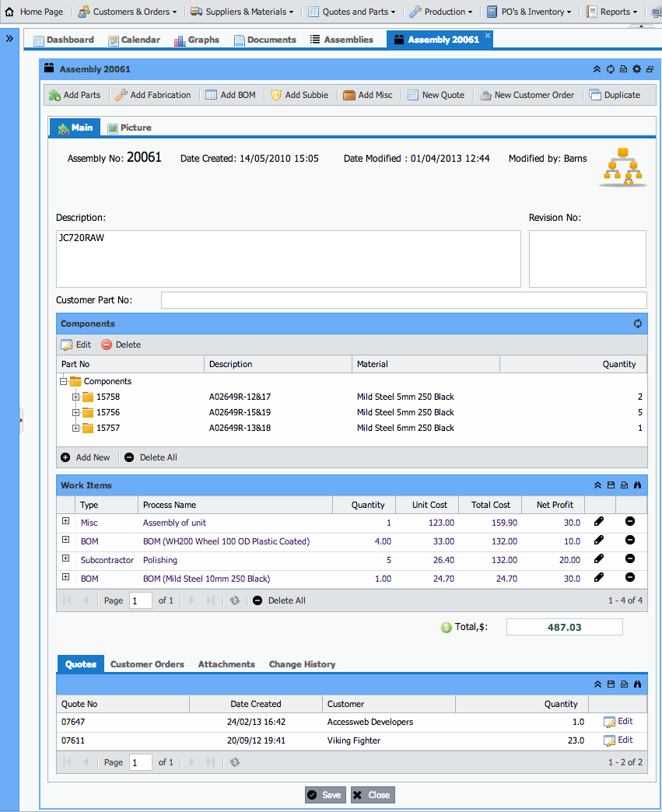662x812 pixels.
Task: Collapse the Components root folder
Action: (x=63, y=382)
